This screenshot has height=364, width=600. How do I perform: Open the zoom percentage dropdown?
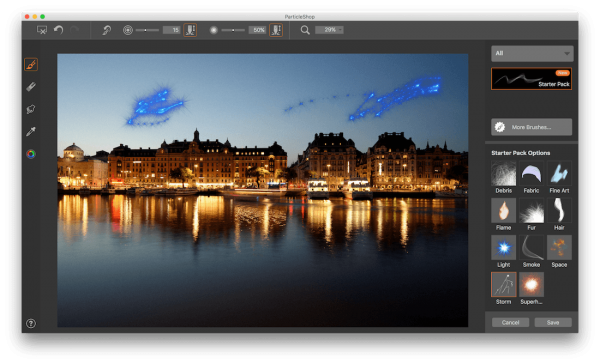click(x=329, y=30)
